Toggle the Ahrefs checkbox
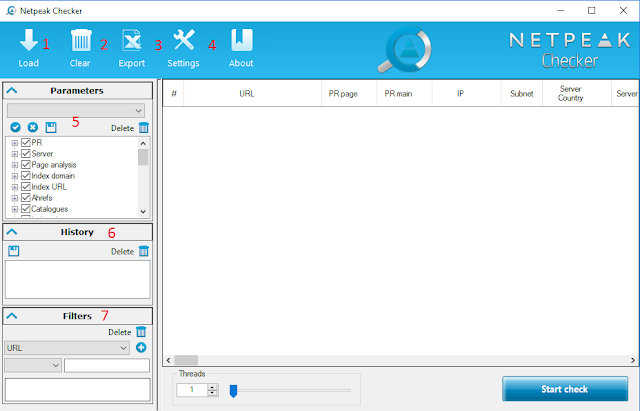Viewport: 640px width, 411px height. coord(26,198)
